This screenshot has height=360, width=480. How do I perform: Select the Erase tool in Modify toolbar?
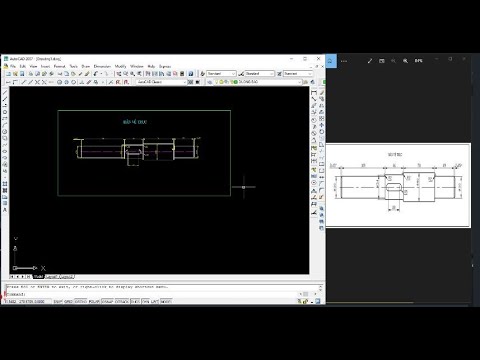point(322,92)
